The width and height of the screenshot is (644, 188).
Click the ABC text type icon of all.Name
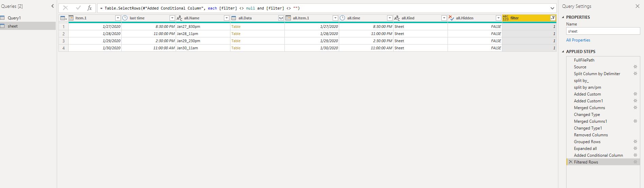179,18
